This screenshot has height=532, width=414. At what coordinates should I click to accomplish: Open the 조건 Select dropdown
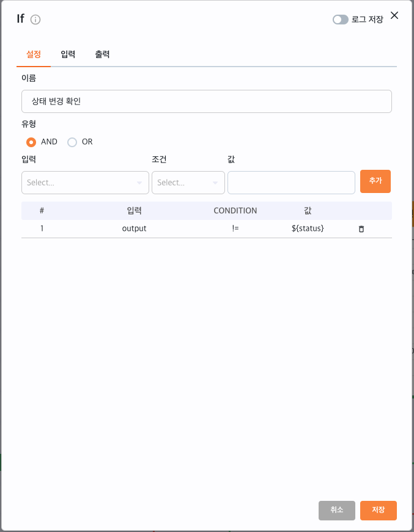188,183
